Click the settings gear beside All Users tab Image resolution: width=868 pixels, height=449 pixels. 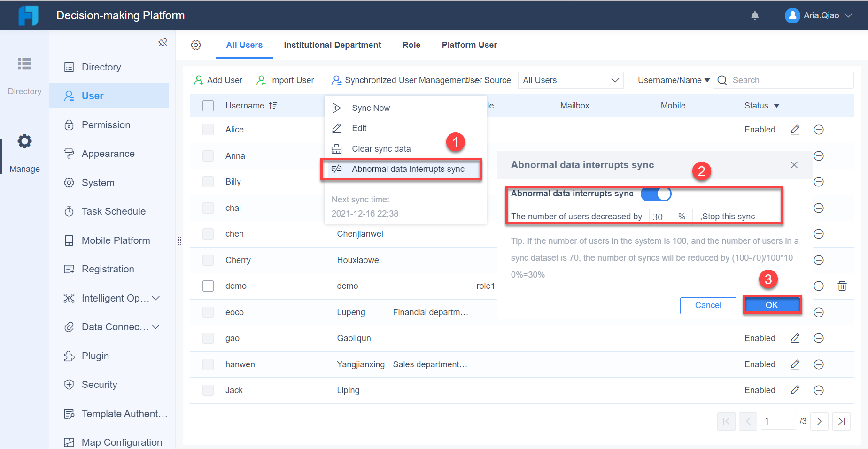pyautogui.click(x=196, y=45)
